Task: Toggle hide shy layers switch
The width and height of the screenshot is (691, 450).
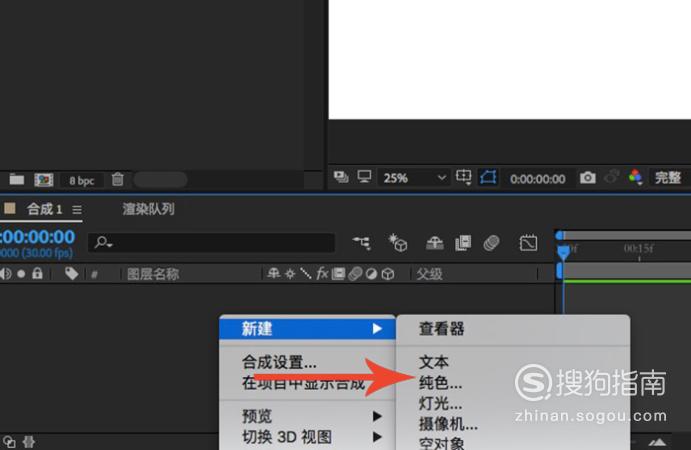Action: 435,243
